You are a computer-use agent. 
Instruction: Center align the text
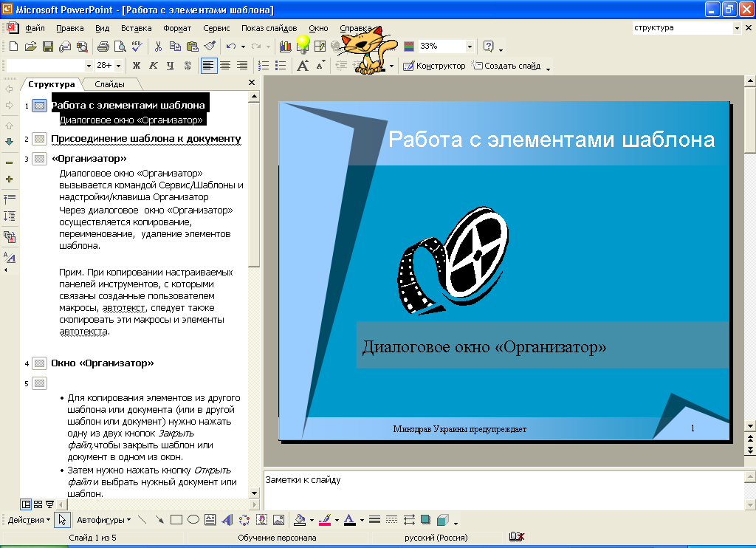pyautogui.click(x=225, y=66)
